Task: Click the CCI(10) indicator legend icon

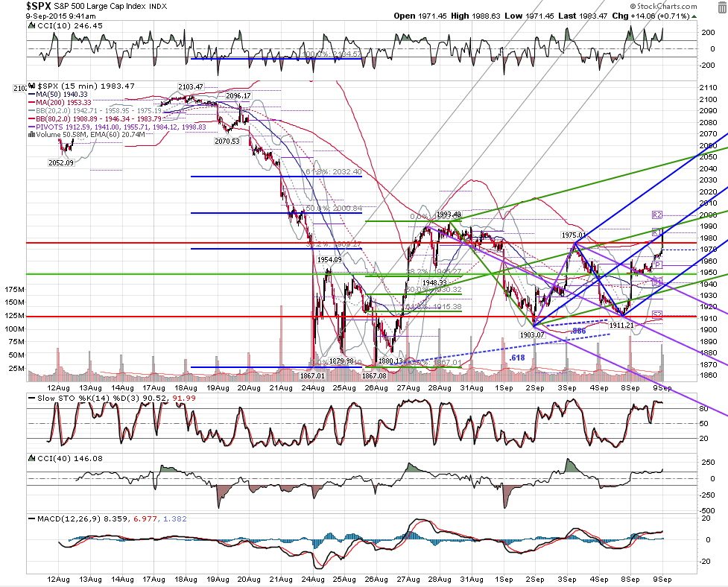Action: coord(32,26)
